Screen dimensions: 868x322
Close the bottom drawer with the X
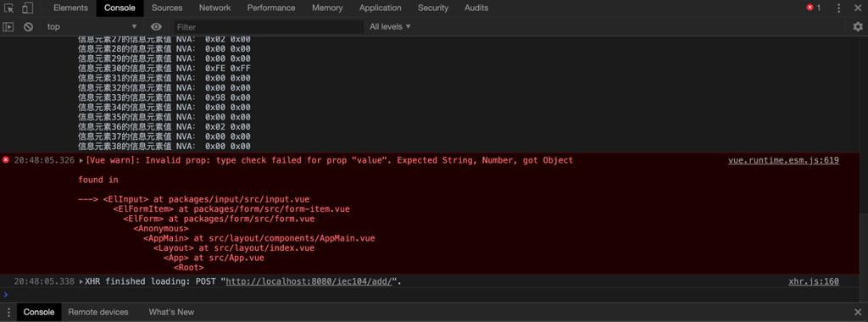coord(858,312)
